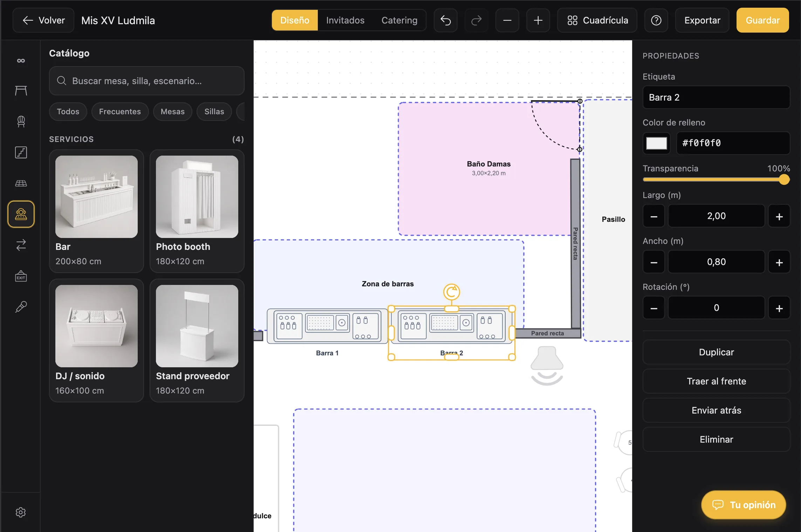Select the EXIT sign category icon

[x=21, y=276]
